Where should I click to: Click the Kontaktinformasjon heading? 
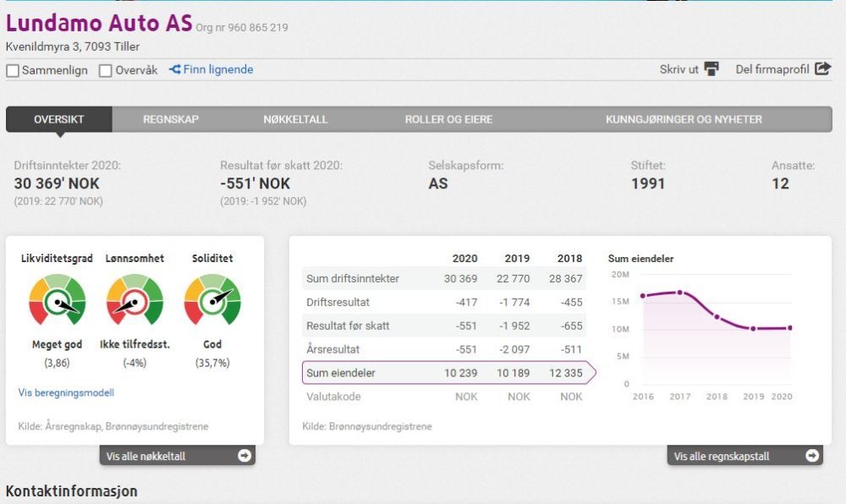pos(71,491)
